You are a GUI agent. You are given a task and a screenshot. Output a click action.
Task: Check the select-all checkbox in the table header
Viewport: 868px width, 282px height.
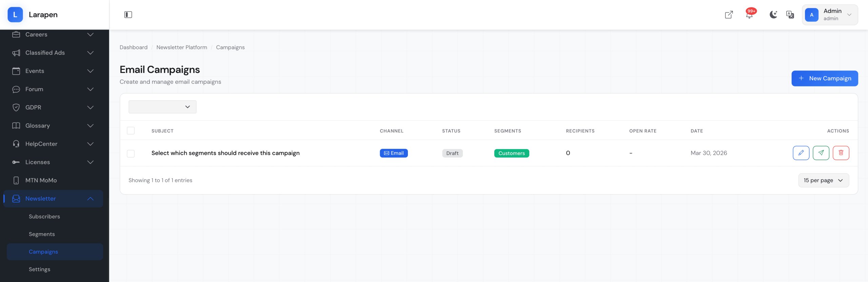click(131, 131)
